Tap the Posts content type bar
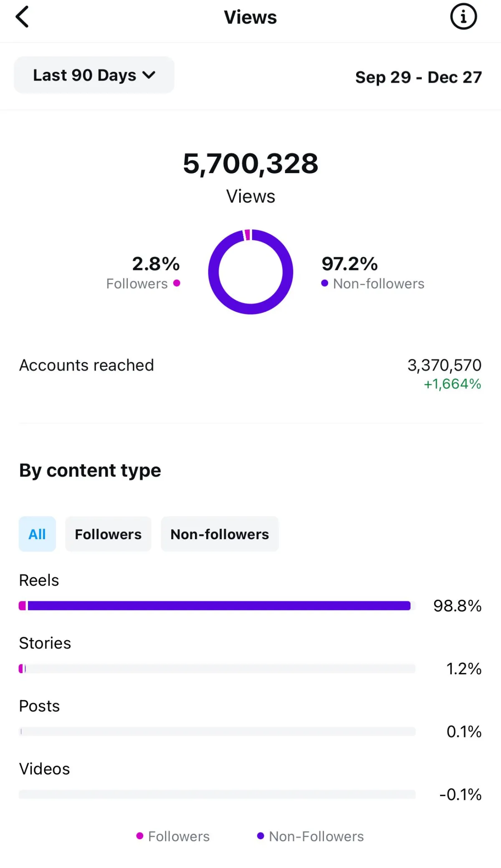 [x=217, y=731]
